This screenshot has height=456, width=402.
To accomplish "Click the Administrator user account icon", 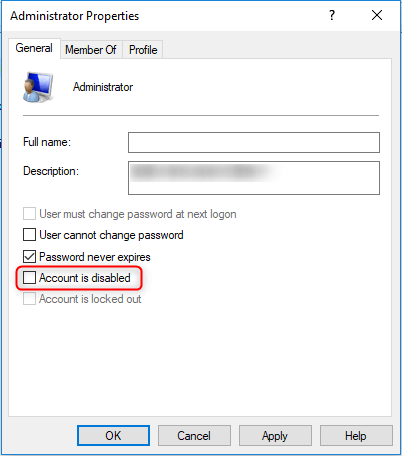I will pos(38,87).
